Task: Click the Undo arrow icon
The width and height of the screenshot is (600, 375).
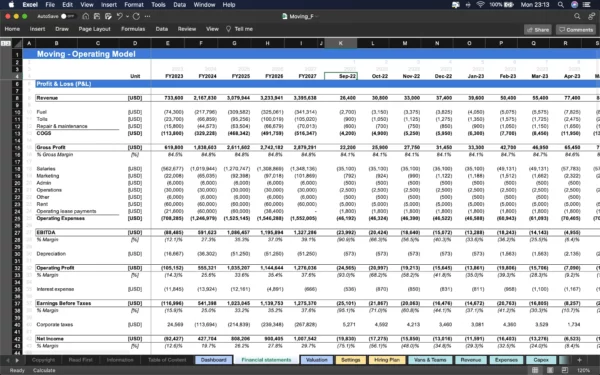Action: pos(120,16)
